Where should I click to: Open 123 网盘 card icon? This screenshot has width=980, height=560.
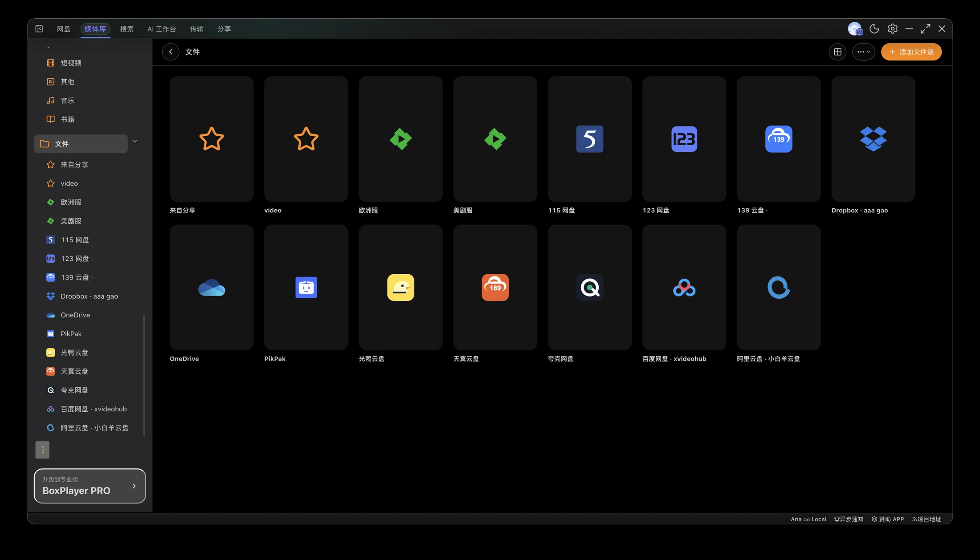tap(684, 138)
